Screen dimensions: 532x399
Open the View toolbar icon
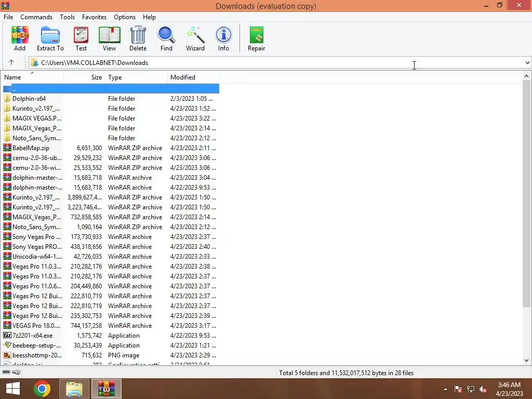coord(109,38)
